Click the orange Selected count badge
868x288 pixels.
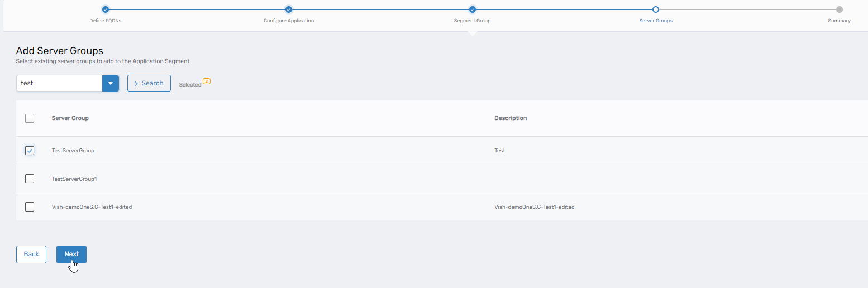coord(207,81)
